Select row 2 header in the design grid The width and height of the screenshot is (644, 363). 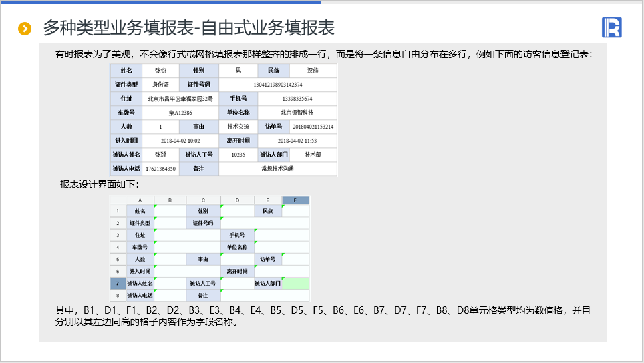tap(118, 223)
